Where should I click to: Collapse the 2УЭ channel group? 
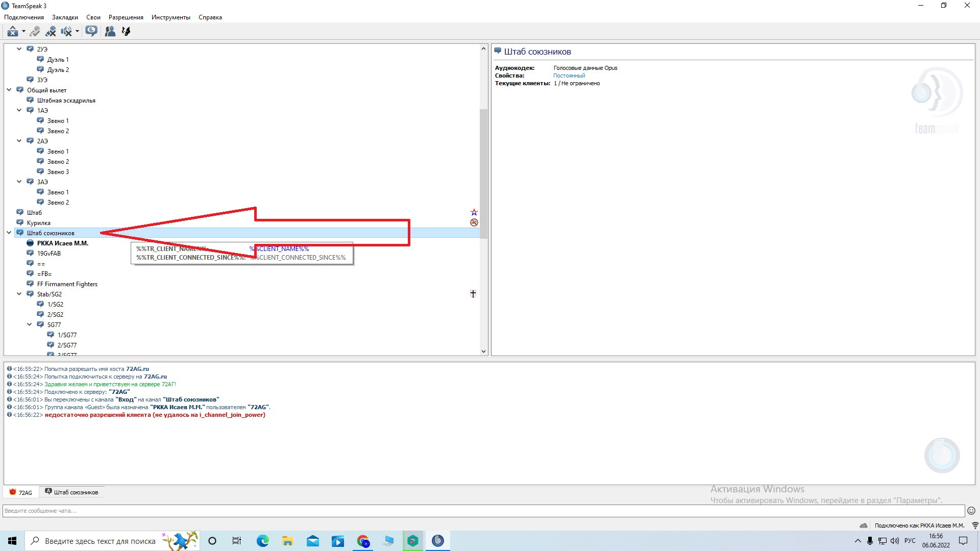point(19,49)
